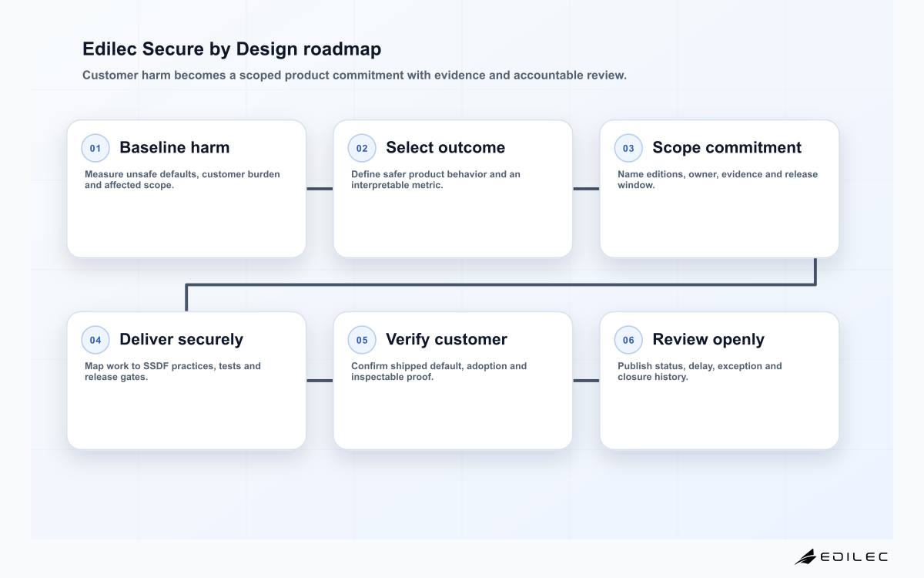
Task: Click the 05 step number badge
Action: [362, 340]
